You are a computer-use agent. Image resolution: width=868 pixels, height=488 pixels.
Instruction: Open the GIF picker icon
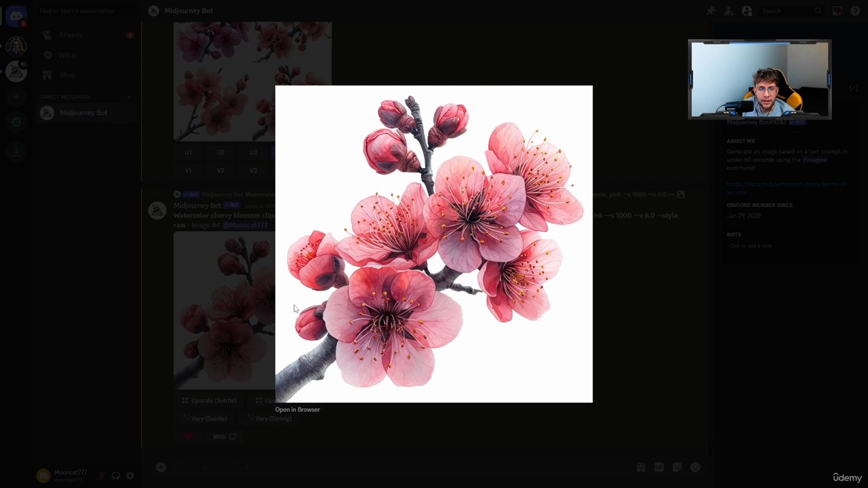click(x=659, y=467)
